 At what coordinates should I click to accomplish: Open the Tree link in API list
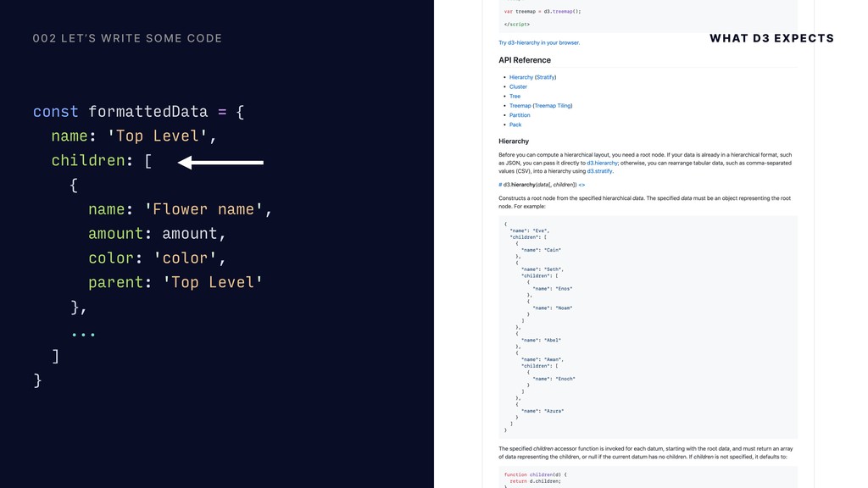tap(515, 97)
